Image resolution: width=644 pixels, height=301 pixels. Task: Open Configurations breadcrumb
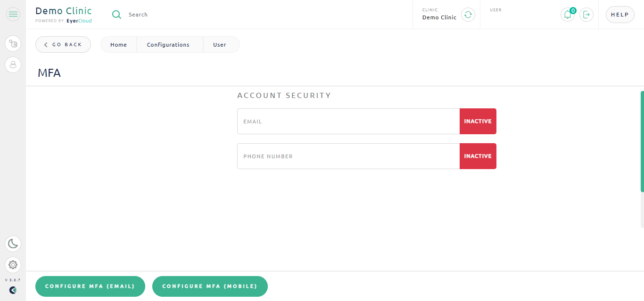(168, 45)
